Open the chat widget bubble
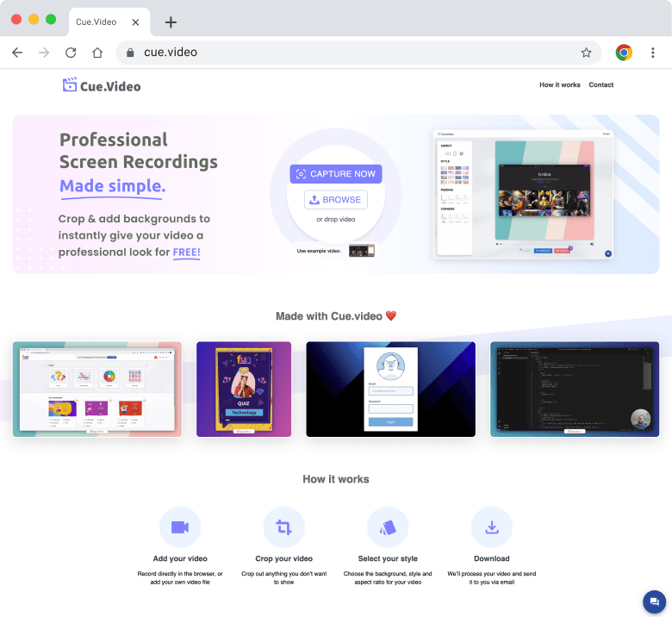 654,601
